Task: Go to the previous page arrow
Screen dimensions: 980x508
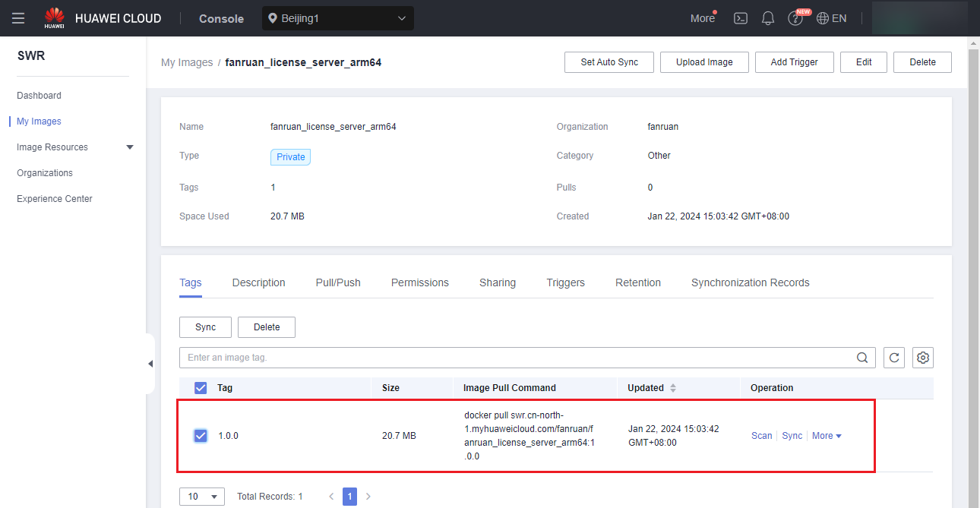Action: 331,497
